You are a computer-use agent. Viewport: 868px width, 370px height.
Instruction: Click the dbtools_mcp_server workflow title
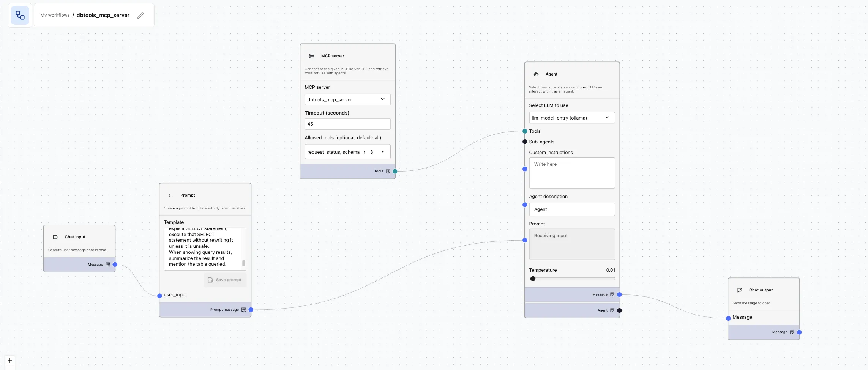point(103,15)
